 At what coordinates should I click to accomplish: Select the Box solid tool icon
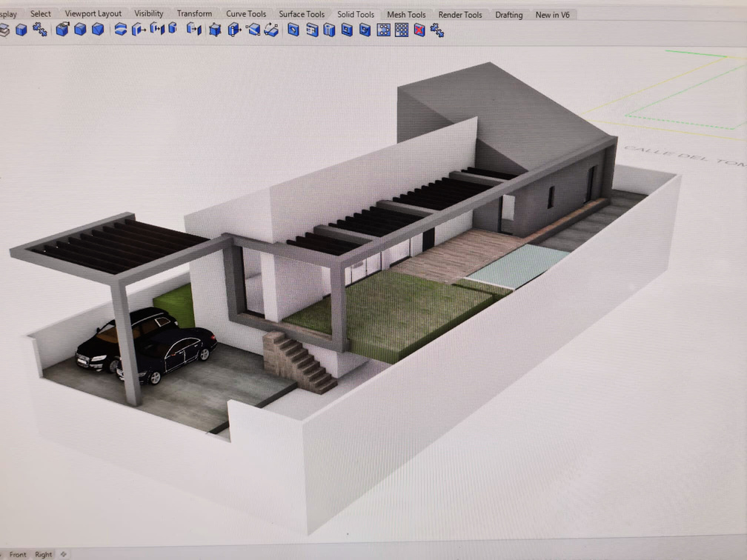click(x=21, y=30)
